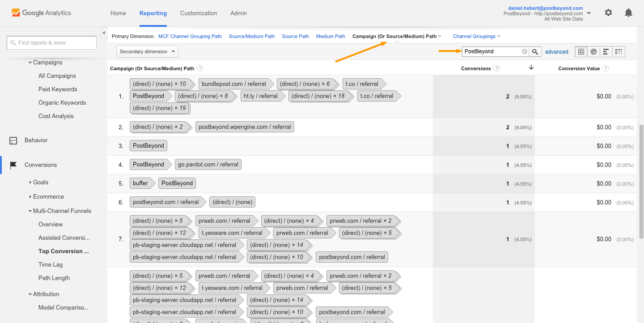The width and height of the screenshot is (644, 323).
Task: Open Organic Keywords report
Action: click(x=62, y=103)
